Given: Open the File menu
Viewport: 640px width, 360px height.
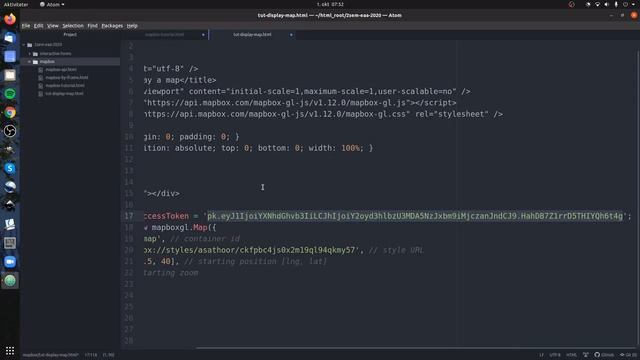Looking at the screenshot, I should point(26,26).
